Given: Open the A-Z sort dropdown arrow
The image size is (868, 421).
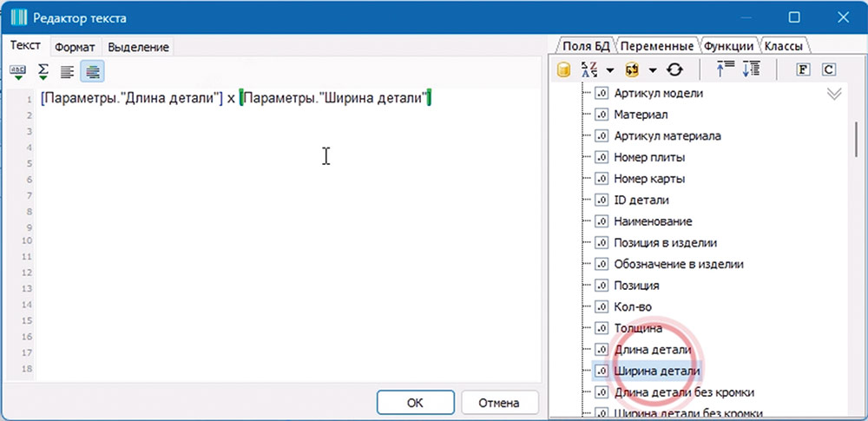Looking at the screenshot, I should [610, 70].
